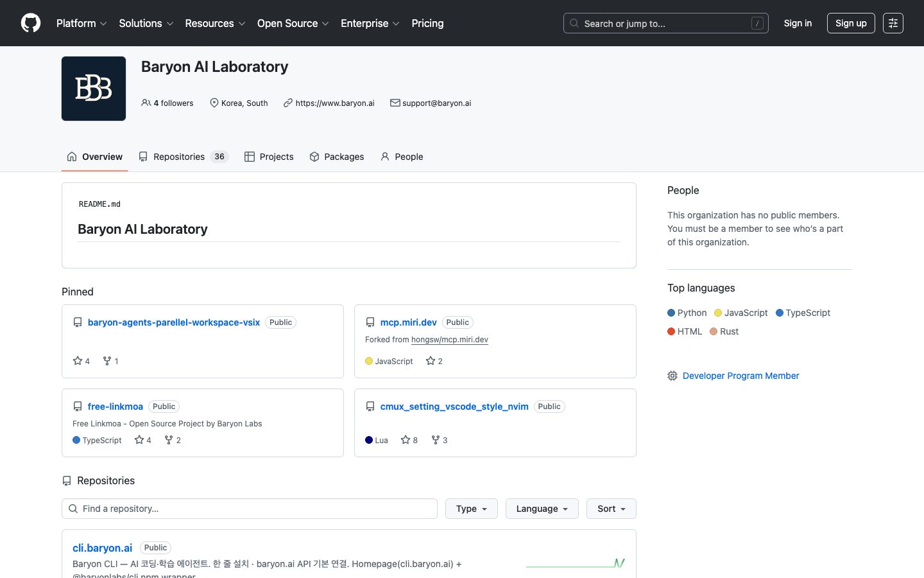The image size is (924, 578).
Task: Expand the Solutions menu
Action: click(146, 23)
